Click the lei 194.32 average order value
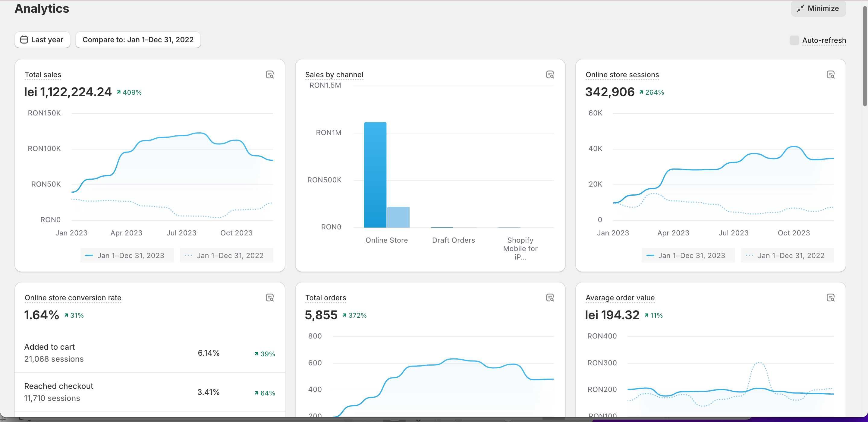Viewport: 868px width, 422px height. (x=612, y=315)
